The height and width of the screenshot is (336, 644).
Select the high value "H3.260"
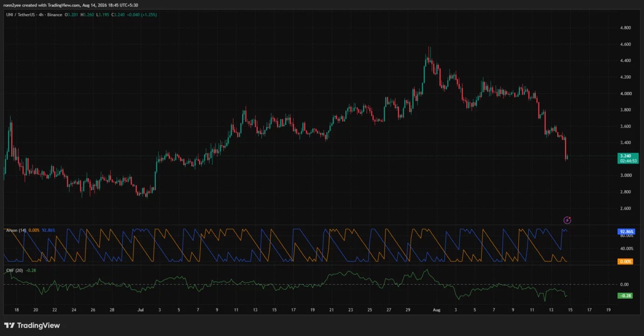87,15
